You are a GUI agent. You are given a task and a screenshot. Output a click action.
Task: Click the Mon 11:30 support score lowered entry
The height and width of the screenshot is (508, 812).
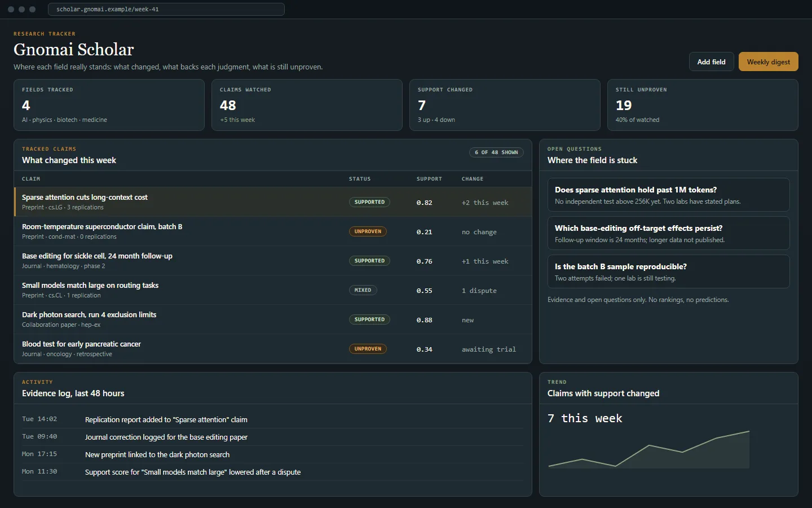click(272, 472)
